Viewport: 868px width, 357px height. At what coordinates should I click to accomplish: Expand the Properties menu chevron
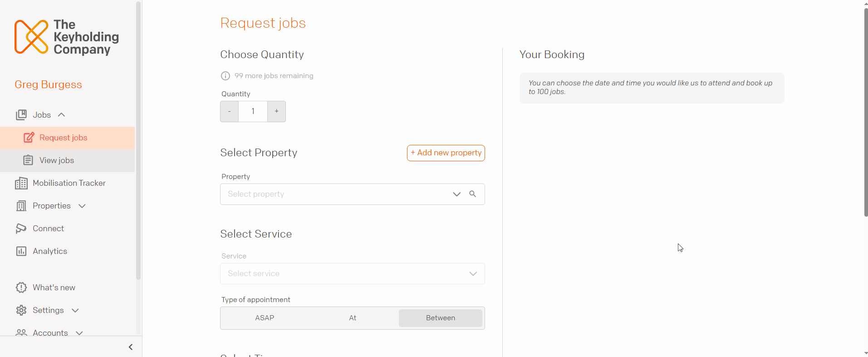(82, 206)
